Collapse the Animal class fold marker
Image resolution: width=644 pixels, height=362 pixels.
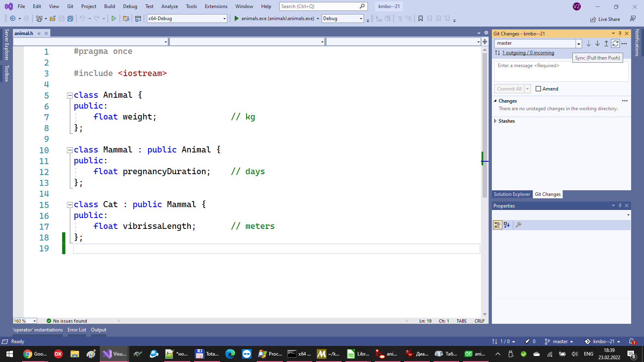(x=69, y=95)
